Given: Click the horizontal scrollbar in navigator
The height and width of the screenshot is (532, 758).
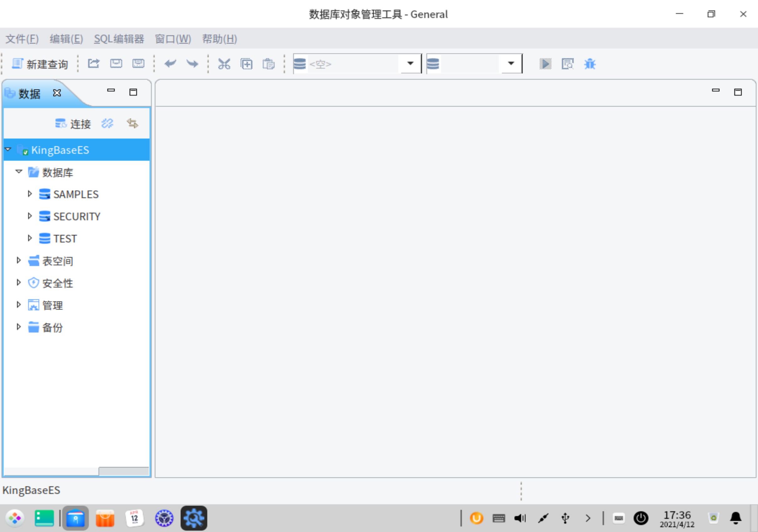Looking at the screenshot, I should pos(123,471).
